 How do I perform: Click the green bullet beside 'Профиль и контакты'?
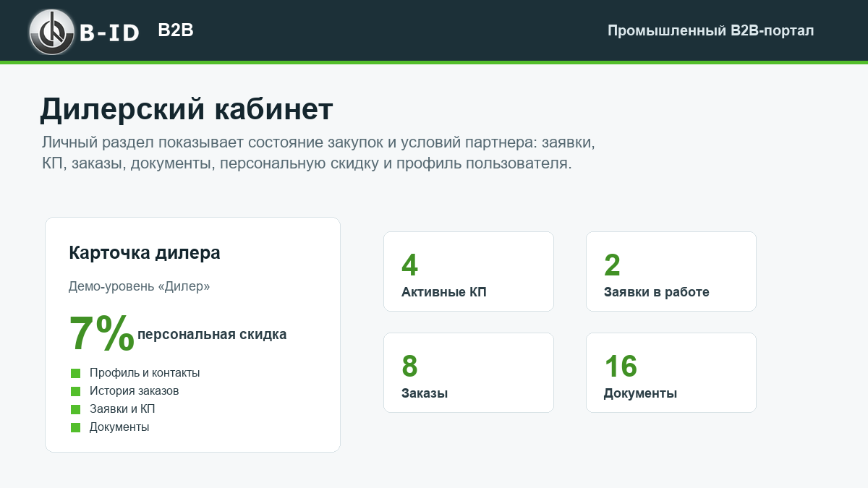(x=75, y=373)
